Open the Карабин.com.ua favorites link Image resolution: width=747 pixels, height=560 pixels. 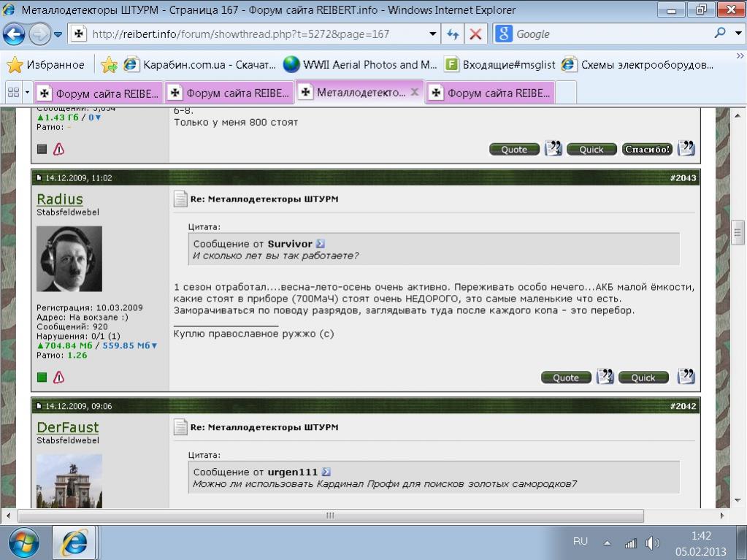200,65
